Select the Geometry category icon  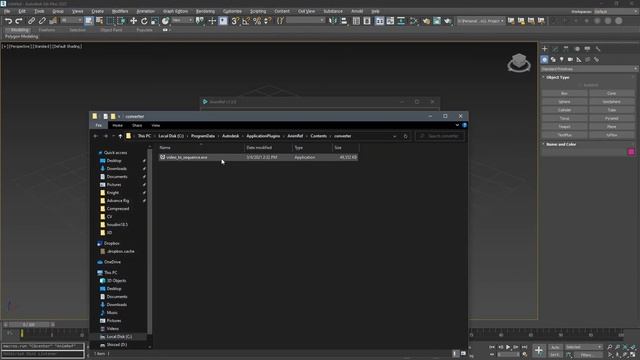pyautogui.click(x=544, y=60)
